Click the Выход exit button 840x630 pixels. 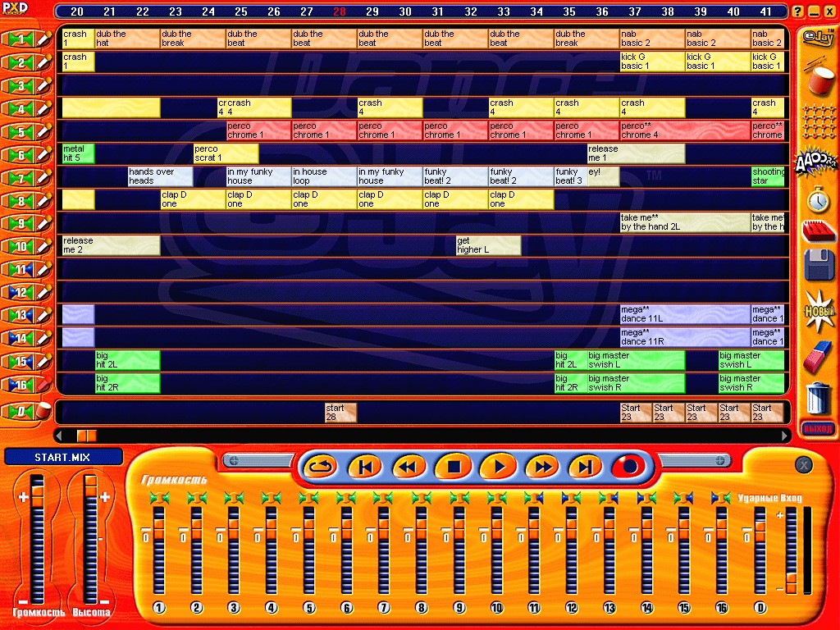[818, 428]
